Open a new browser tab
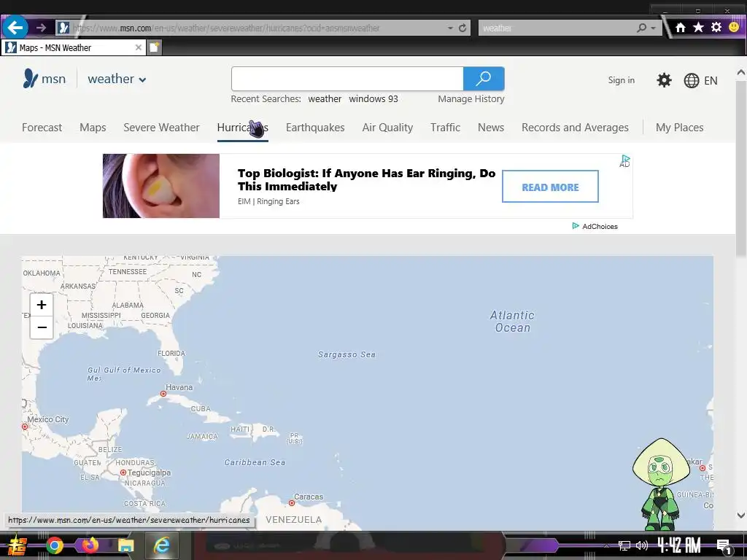Image resolution: width=747 pixels, height=560 pixels. [154, 47]
